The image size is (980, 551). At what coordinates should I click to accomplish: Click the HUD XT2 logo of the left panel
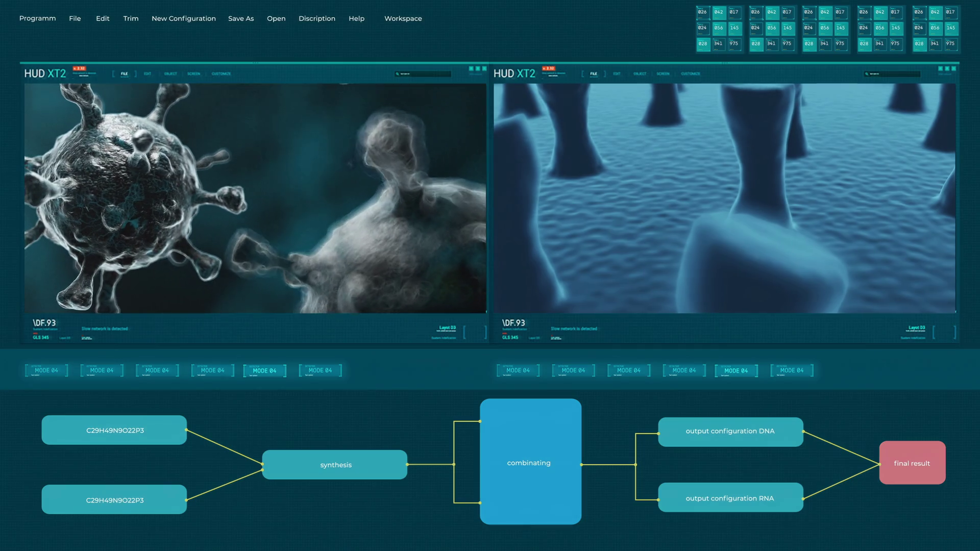[45, 74]
